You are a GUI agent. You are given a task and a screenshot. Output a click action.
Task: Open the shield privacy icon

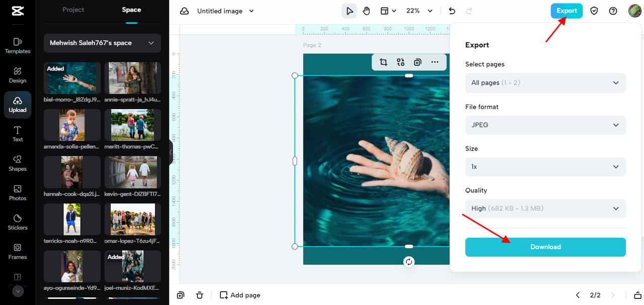[594, 11]
